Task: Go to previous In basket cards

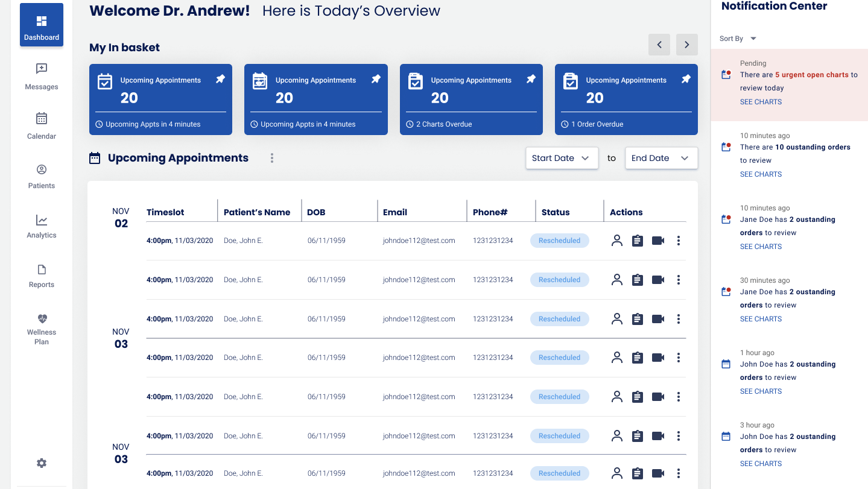Action: click(x=659, y=45)
